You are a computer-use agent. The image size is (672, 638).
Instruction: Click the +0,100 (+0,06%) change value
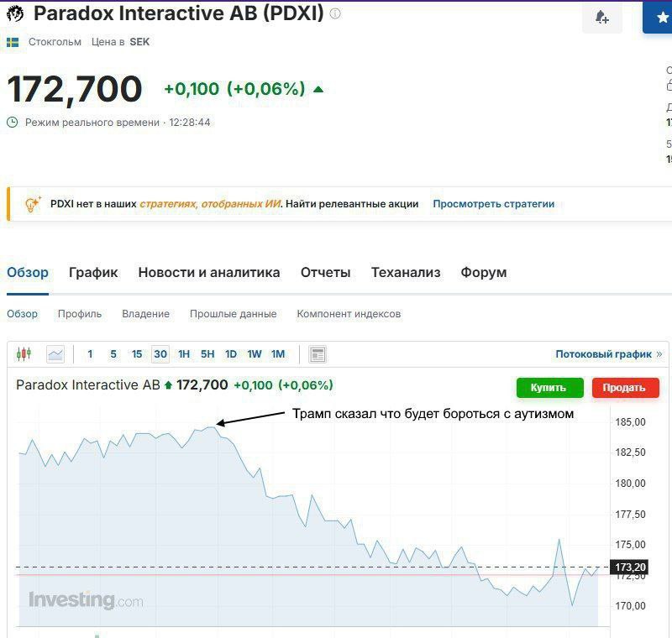coord(234,89)
